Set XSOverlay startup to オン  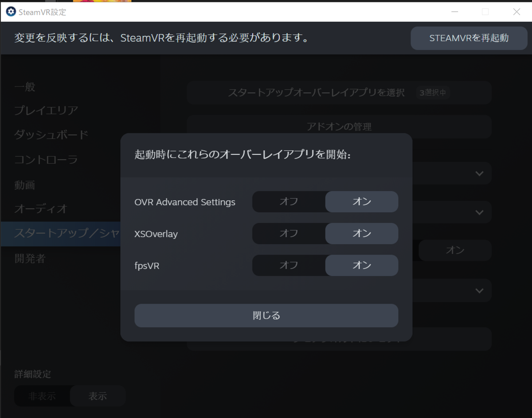(x=362, y=234)
